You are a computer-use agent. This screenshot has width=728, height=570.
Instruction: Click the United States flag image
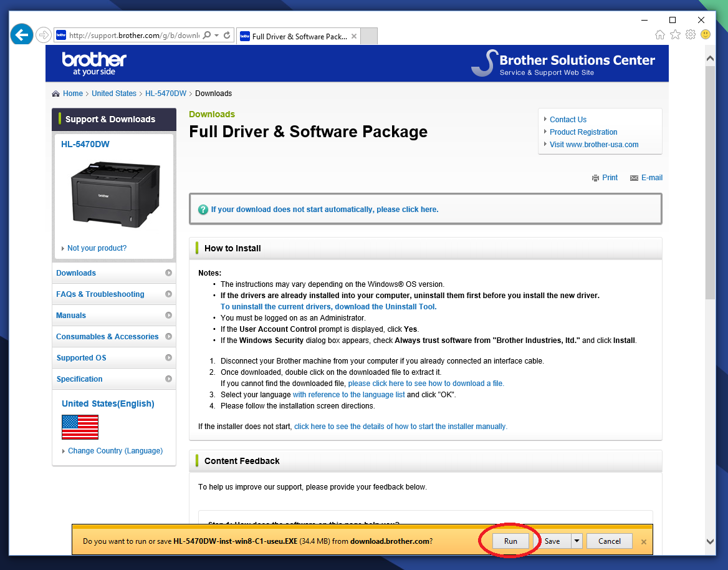[x=80, y=427]
